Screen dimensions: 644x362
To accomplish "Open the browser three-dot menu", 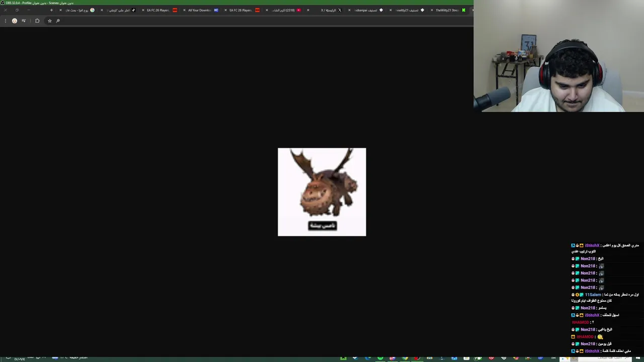I will 5,21.
